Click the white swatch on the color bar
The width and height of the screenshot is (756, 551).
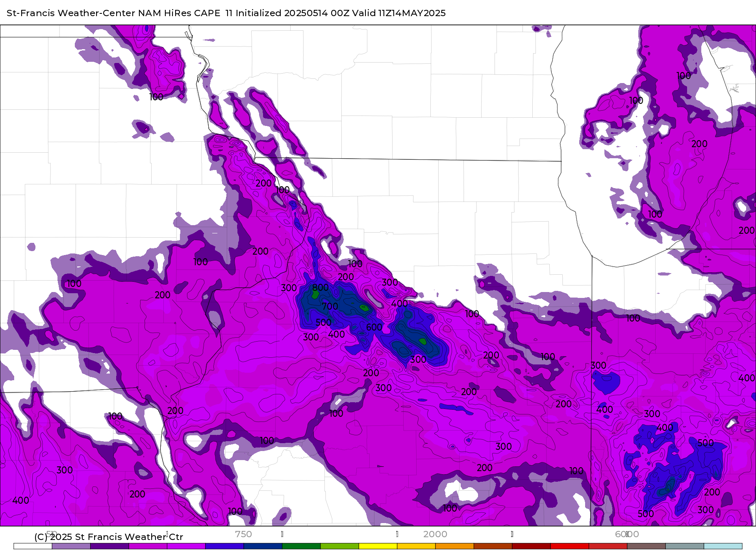coord(33,546)
